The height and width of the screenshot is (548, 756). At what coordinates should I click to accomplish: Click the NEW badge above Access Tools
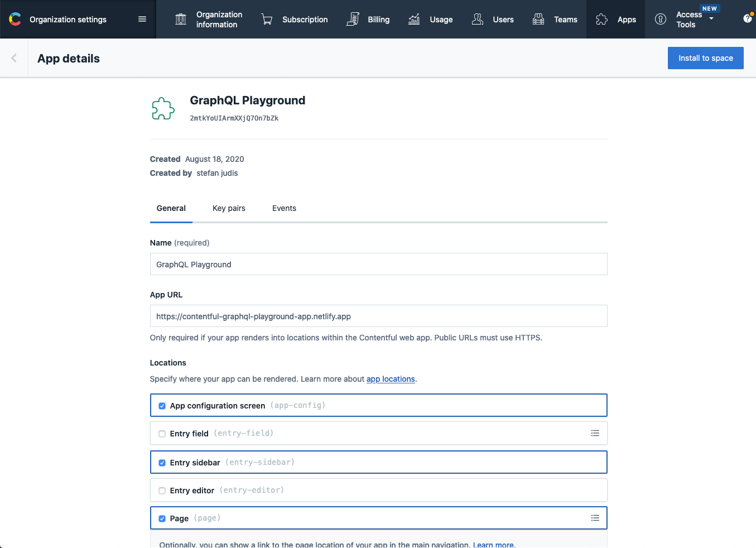[710, 8]
